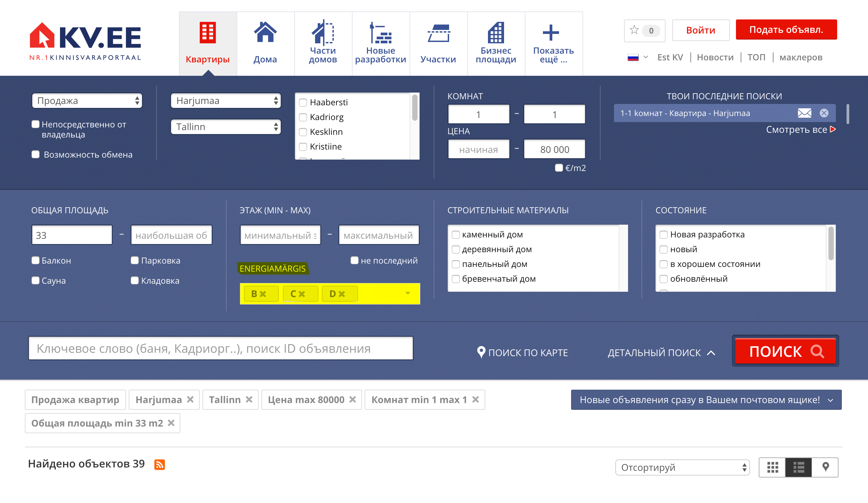Collapse ДЕТАЛЬНЫЙ ПОИСК section
This screenshot has width=868, height=503.
coord(662,353)
